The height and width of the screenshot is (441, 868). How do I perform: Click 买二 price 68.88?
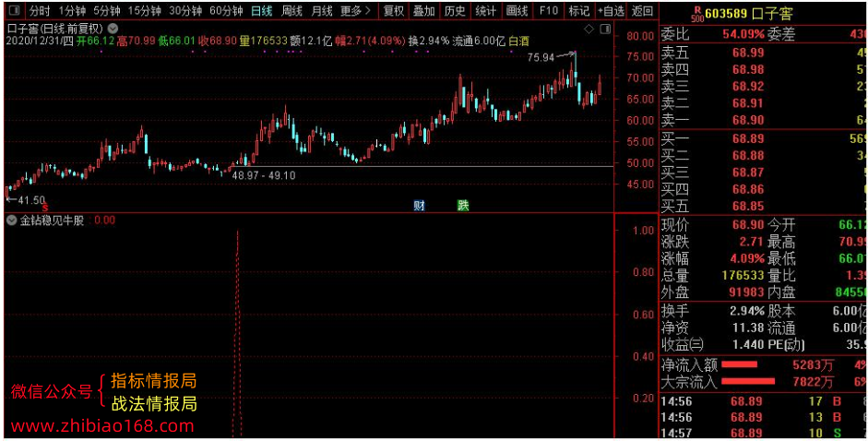coord(748,155)
